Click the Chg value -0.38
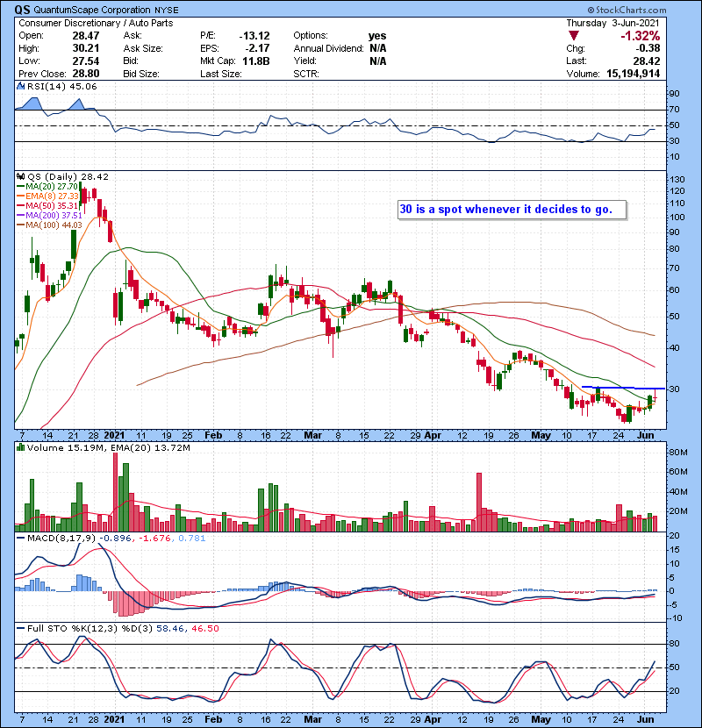702x728 pixels. click(648, 48)
